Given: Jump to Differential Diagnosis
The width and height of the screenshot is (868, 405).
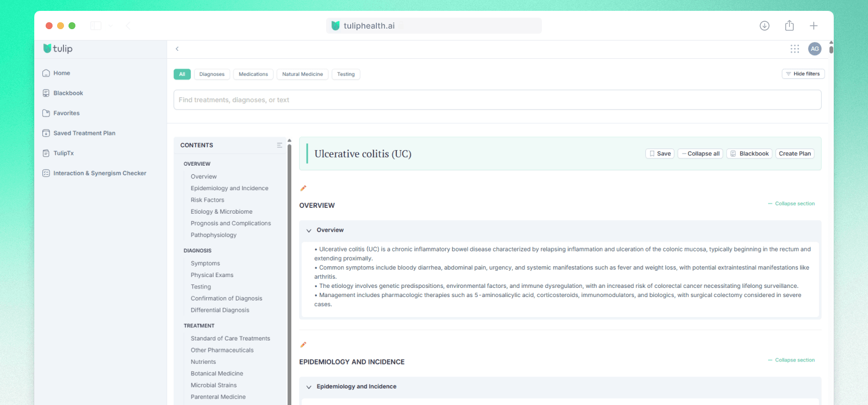Looking at the screenshot, I should pos(220,310).
